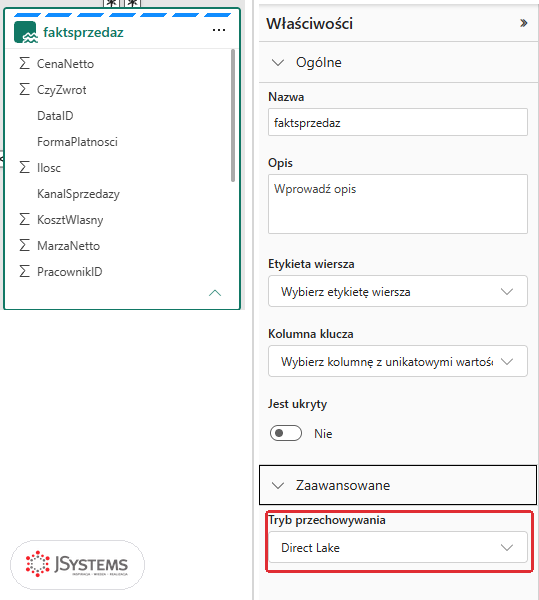The width and height of the screenshot is (539, 600).
Task: Open the Kolumna klucza dropdown
Action: click(398, 361)
